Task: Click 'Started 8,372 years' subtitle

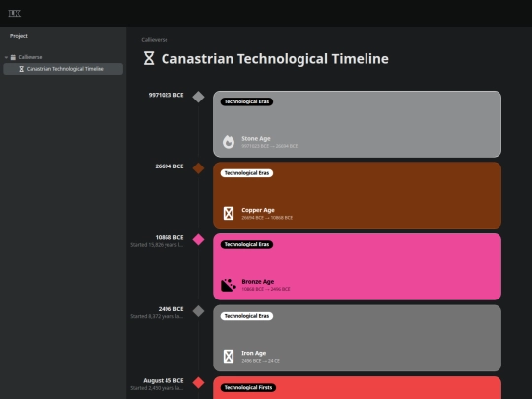Action: click(x=157, y=316)
